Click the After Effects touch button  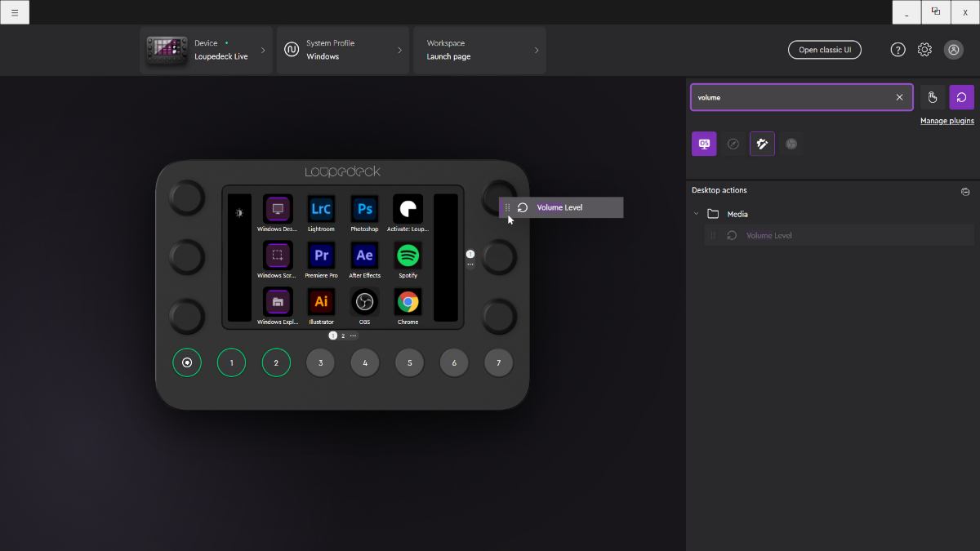coord(364,256)
